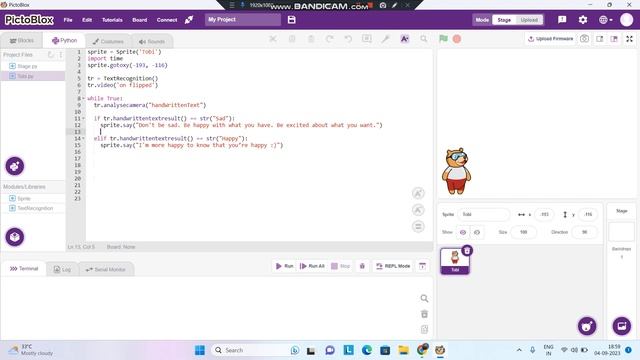Open the Serial Monitor tab
This screenshot has height=360, width=640.
point(105,269)
